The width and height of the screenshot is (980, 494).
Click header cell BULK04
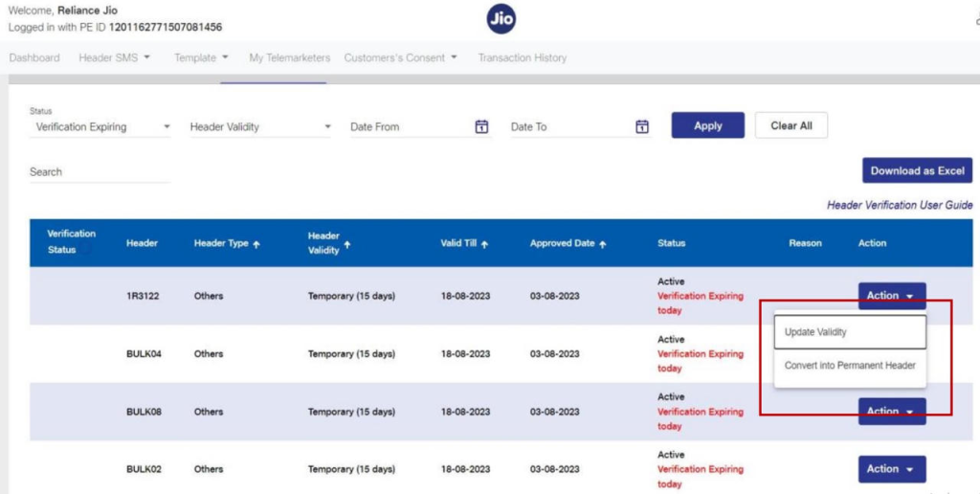pyautogui.click(x=145, y=354)
